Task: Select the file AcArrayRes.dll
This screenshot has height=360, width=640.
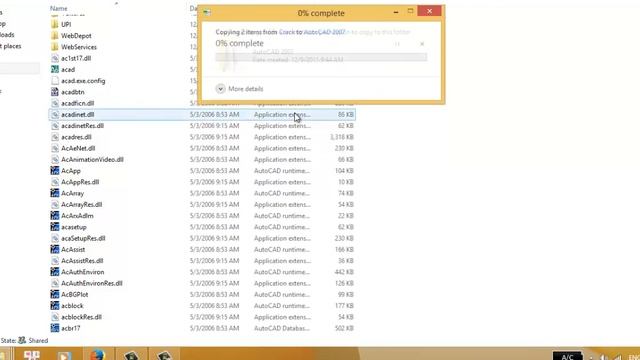Action: (x=82, y=204)
